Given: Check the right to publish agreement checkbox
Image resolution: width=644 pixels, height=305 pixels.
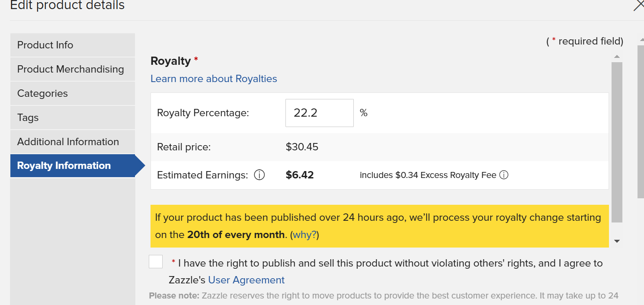Looking at the screenshot, I should [156, 261].
